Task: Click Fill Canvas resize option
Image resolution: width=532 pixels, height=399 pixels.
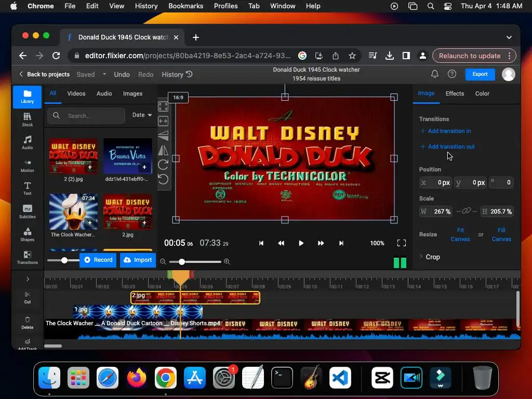Action: click(501, 234)
